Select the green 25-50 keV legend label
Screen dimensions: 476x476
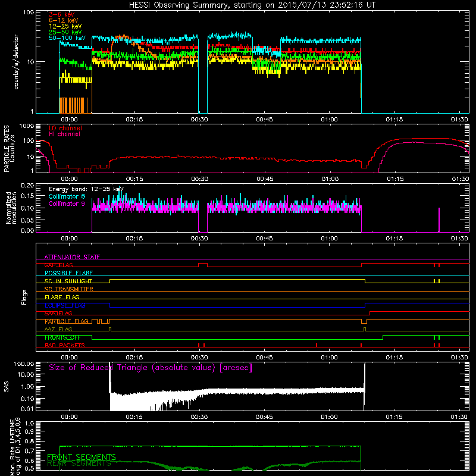pyautogui.click(x=65, y=32)
